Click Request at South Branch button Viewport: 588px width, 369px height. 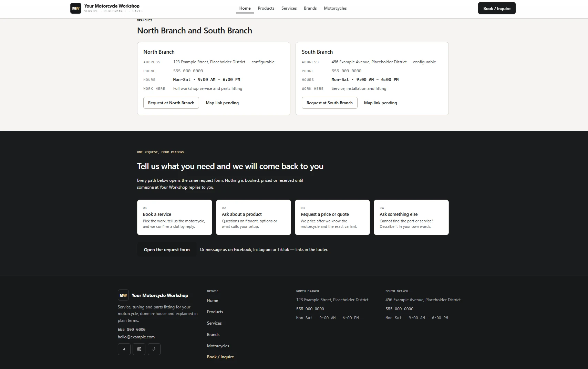330,103
